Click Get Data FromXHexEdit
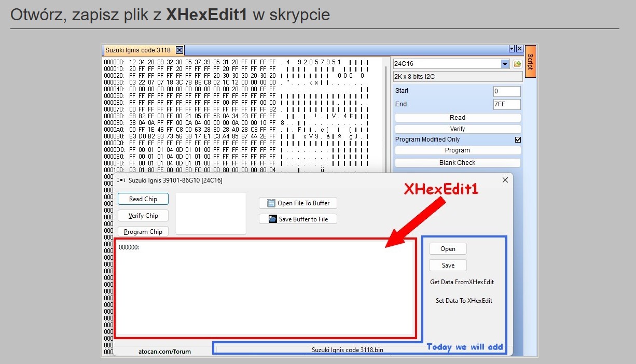This screenshot has width=636, height=364. (462, 283)
